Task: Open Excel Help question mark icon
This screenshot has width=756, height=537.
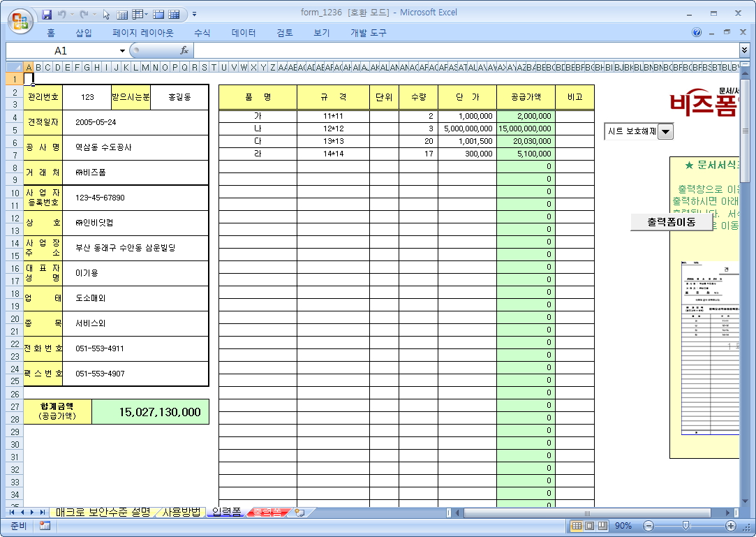Action: pos(697,33)
